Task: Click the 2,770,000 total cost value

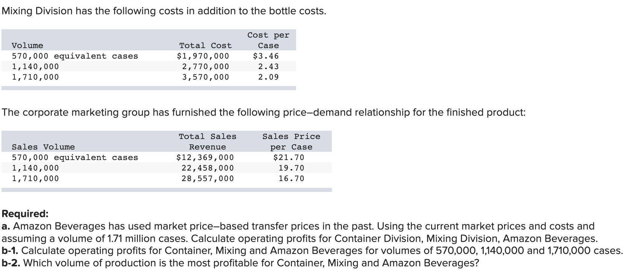Action: (x=205, y=66)
